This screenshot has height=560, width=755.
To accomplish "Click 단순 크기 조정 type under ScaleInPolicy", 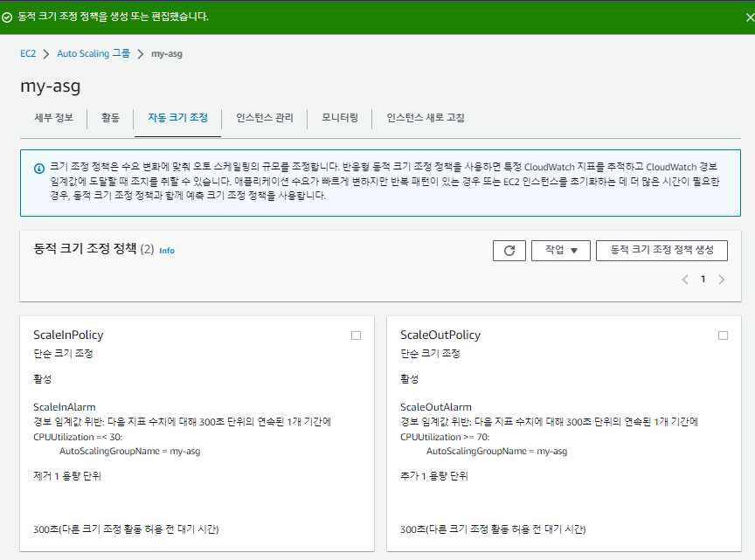I will pos(63,354).
